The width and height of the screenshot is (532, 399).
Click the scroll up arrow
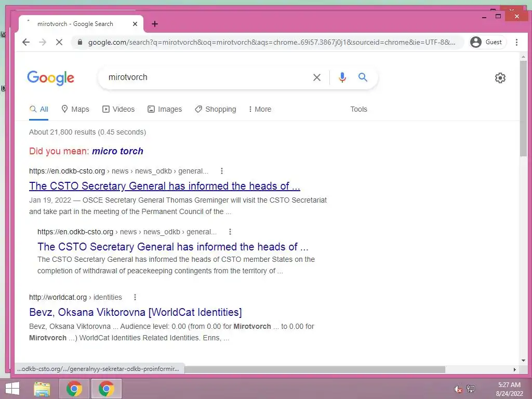pos(524,56)
